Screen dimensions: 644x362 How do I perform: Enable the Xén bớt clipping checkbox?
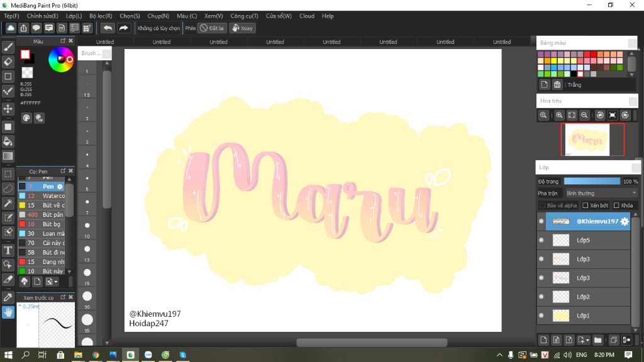pos(586,206)
